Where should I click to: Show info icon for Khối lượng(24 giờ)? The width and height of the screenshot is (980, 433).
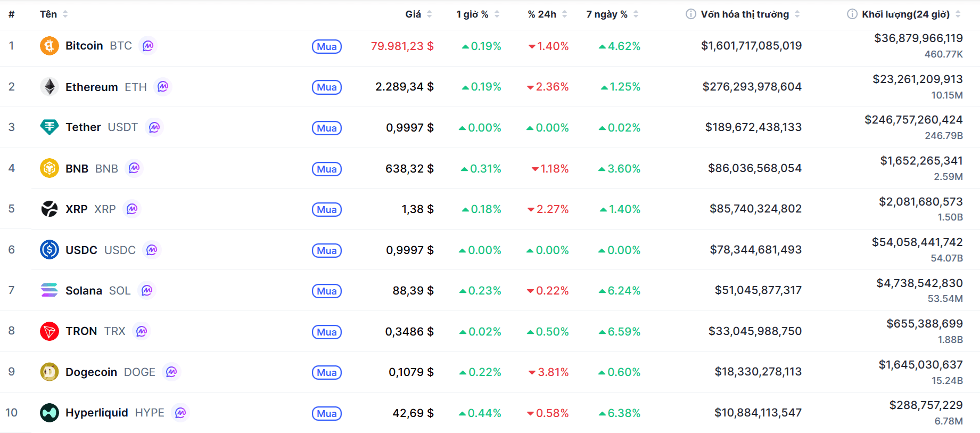[x=852, y=14]
